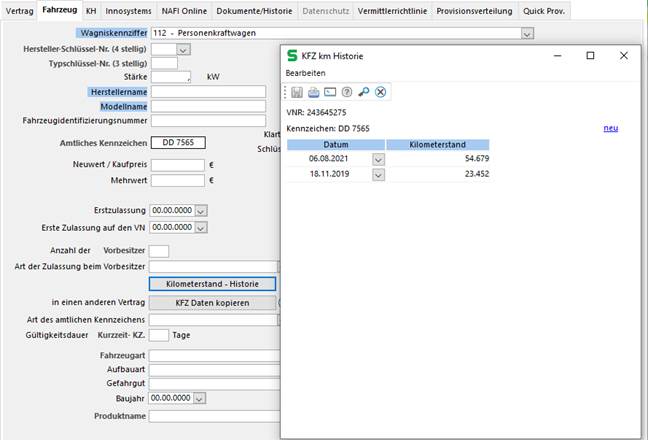Viewport: 648px width, 440px height.
Task: Click the 'neu' link
Action: pos(611,128)
